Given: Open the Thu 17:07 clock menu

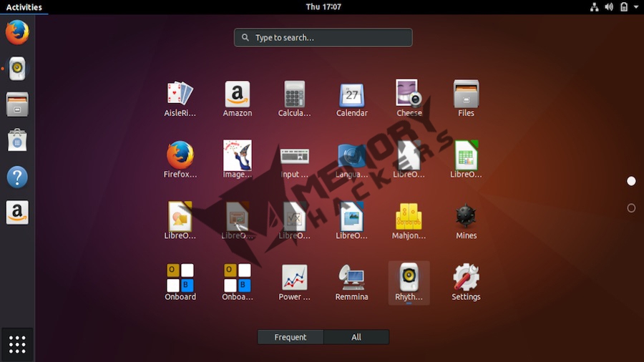Looking at the screenshot, I should tap(323, 6).
